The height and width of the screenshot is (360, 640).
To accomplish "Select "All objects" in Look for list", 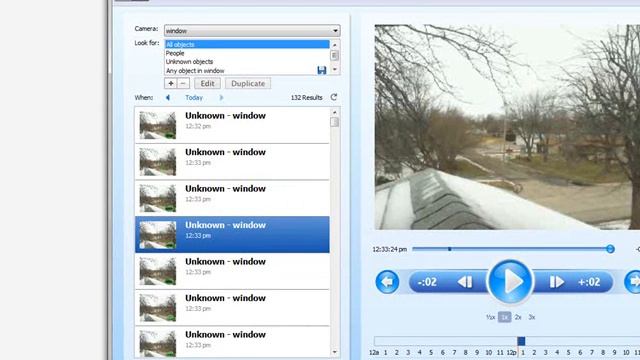I will pyautogui.click(x=247, y=44).
